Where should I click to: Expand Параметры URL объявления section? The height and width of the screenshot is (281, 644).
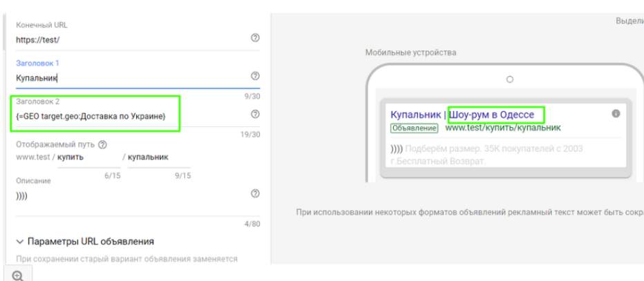pyautogui.click(x=85, y=241)
